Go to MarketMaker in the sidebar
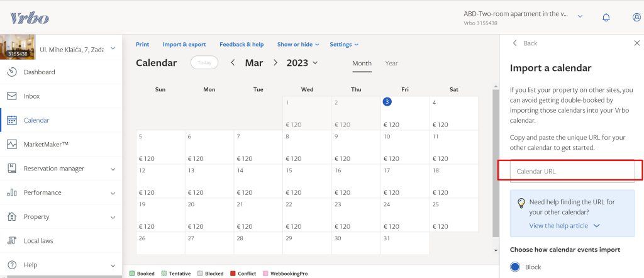Screen dimensions: 644x278 [x=45, y=145]
